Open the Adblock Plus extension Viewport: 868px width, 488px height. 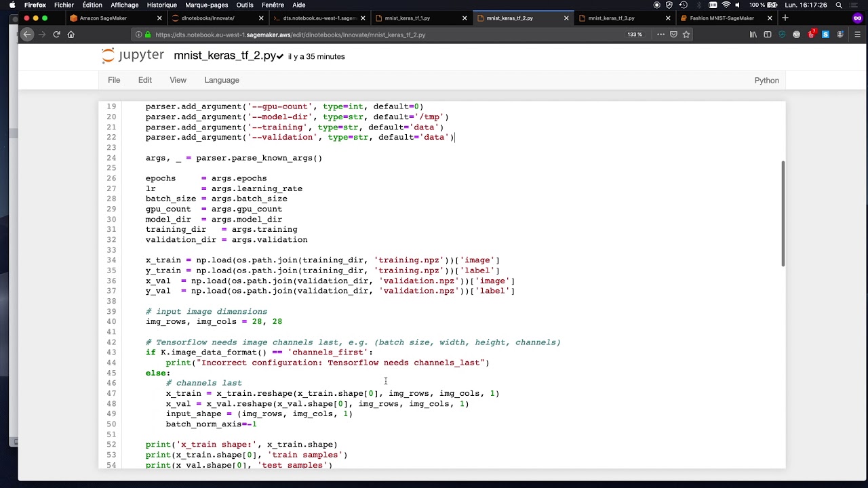796,35
